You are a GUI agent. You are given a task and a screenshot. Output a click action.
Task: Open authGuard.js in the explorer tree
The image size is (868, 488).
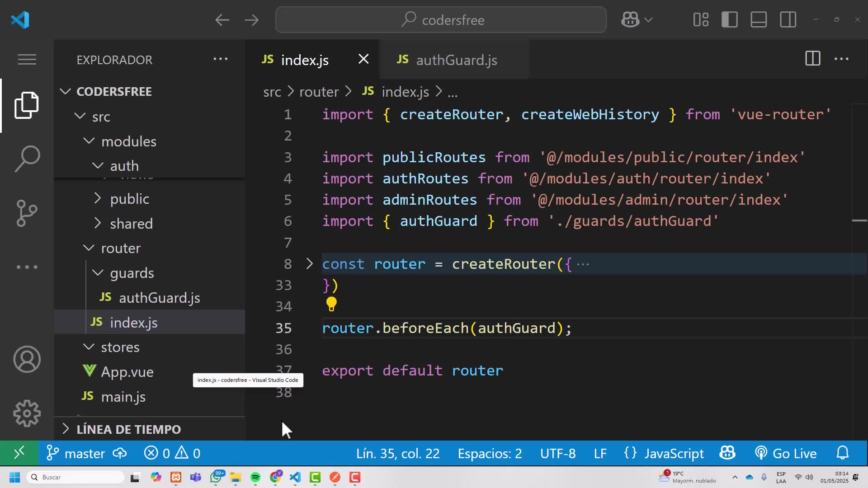[x=160, y=298]
